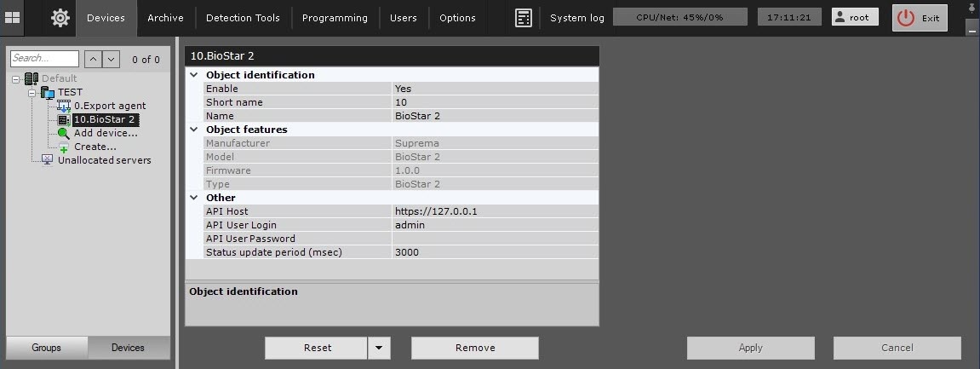980x369 pixels.
Task: Click the settings gear icon
Action: click(x=60, y=17)
